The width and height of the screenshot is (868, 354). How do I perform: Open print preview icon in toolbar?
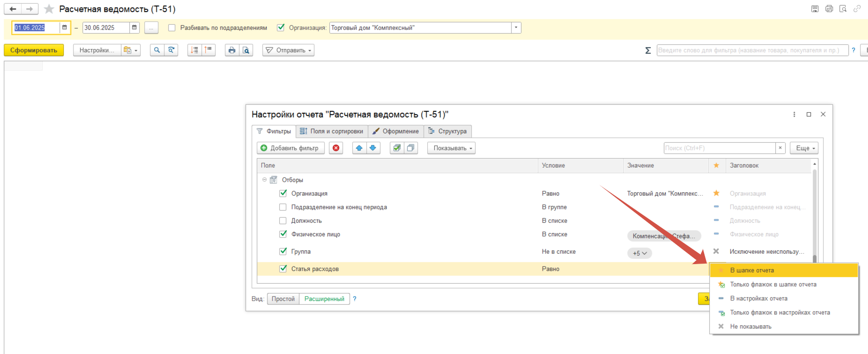246,50
